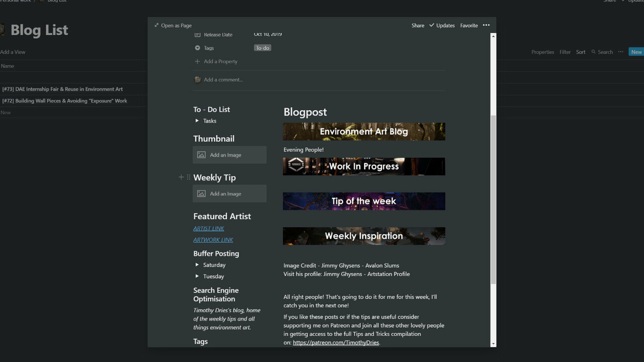Click the Search Engine Optimisation heading
The height and width of the screenshot is (362, 644).
point(216,295)
